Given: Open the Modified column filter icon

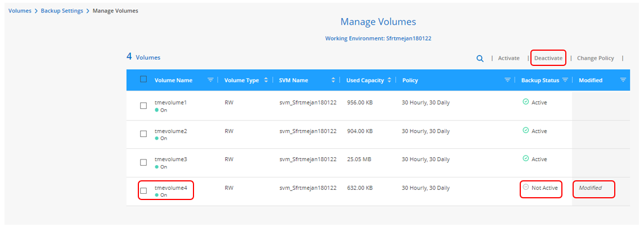Looking at the screenshot, I should point(623,80).
